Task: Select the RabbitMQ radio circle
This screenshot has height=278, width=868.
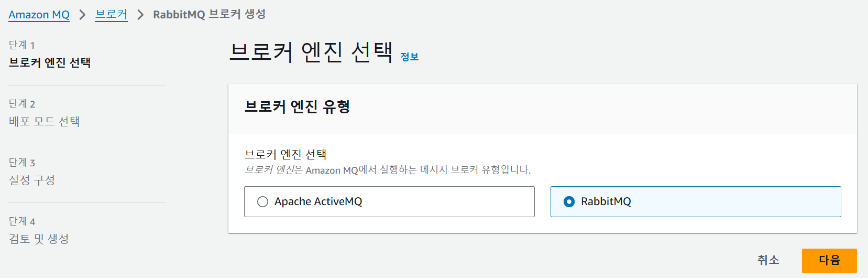Action: coord(569,201)
